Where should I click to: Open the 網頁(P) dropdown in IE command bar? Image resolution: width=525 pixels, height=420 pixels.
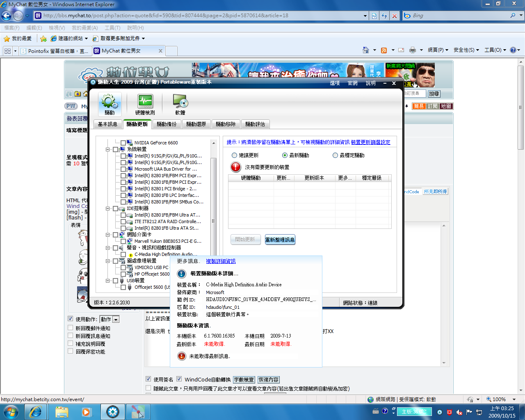click(438, 50)
